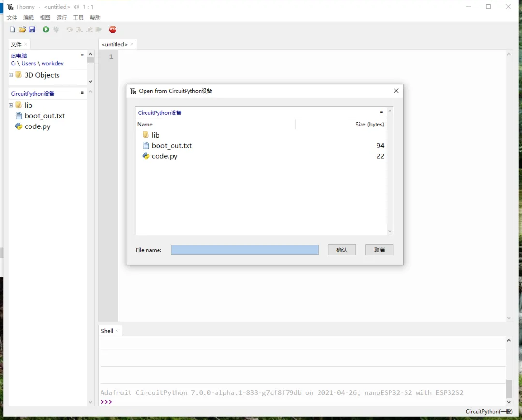Select code.py in the open dialog
Screen dimensions: 522x420
click(164, 156)
